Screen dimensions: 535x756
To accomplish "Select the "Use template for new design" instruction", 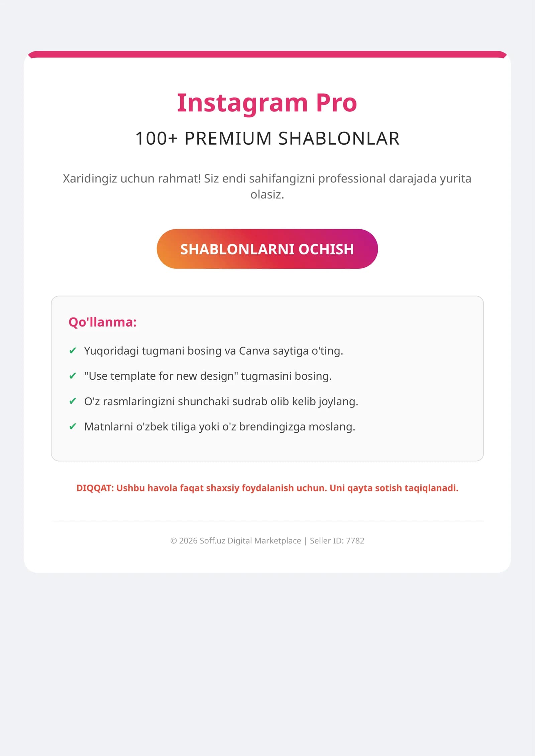I will 208,376.
